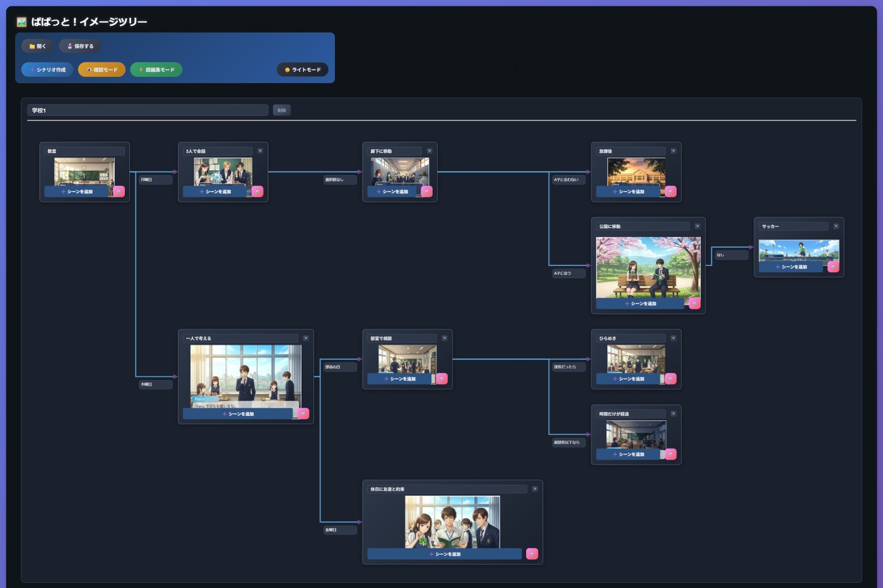Save the project with 保存する

80,46
